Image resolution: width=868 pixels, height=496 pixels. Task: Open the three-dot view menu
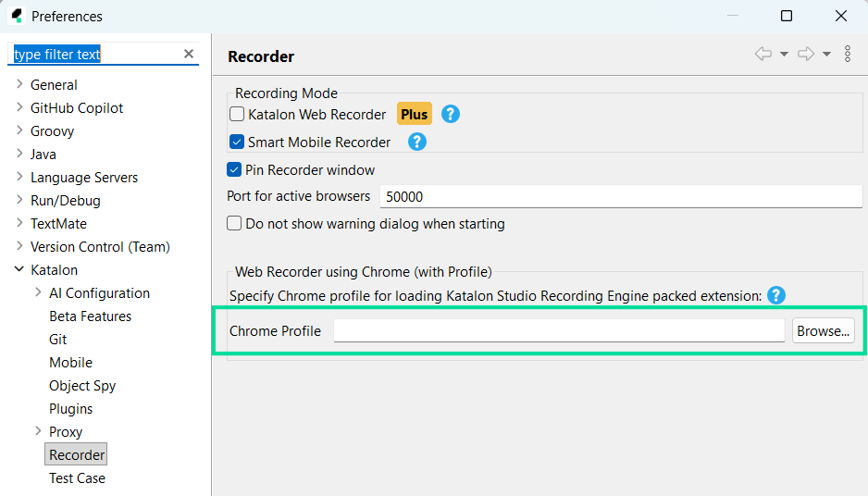848,54
